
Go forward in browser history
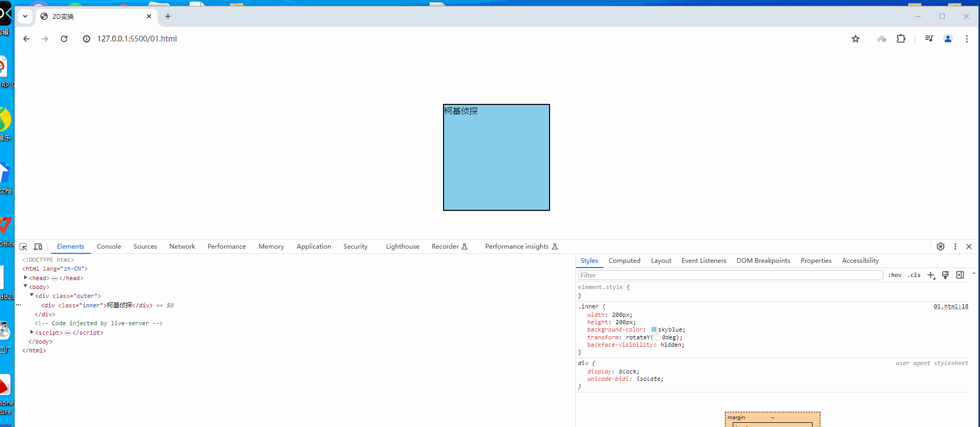pos(45,39)
